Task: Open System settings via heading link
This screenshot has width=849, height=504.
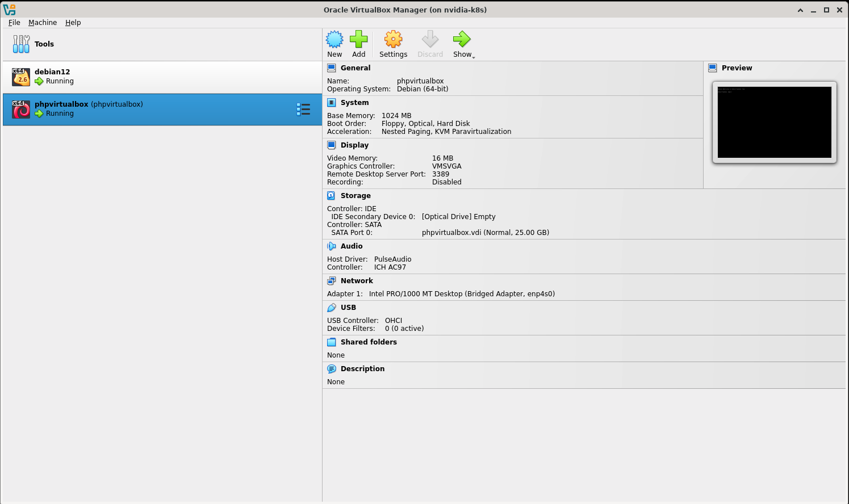Action: [355, 103]
